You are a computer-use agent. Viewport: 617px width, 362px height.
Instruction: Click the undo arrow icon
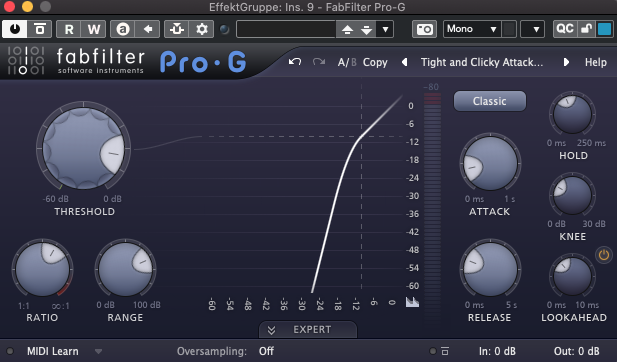[295, 62]
